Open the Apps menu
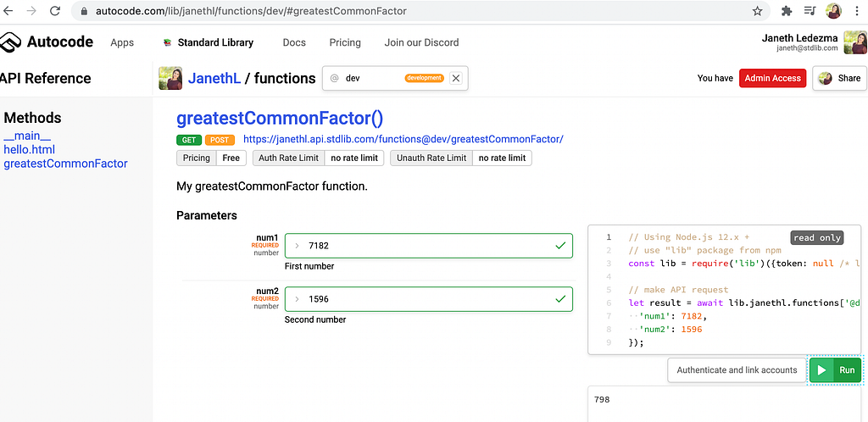868x422 pixels. click(122, 42)
